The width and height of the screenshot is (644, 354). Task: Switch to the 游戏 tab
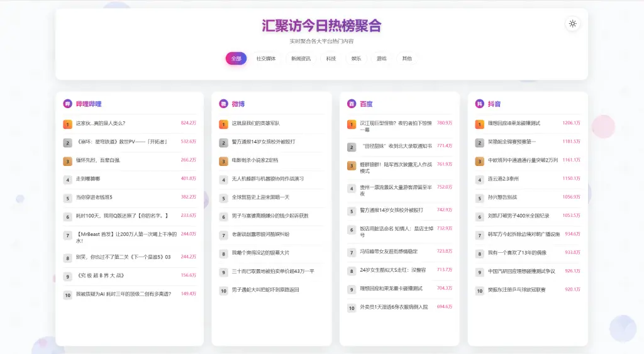point(382,58)
